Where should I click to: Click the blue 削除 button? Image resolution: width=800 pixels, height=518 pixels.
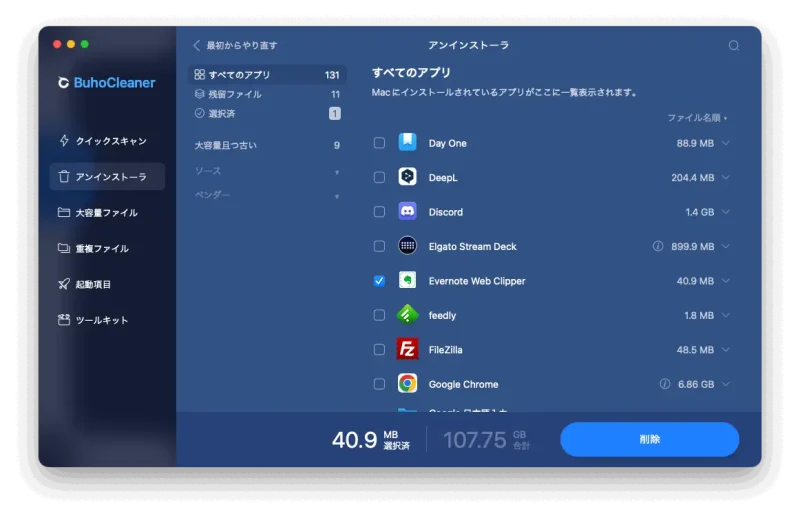pyautogui.click(x=649, y=439)
